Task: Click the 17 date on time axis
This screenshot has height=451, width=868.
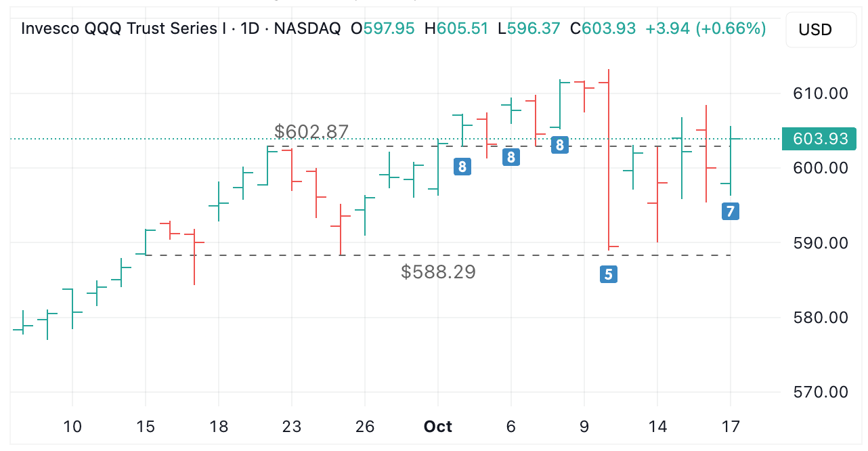Action: pyautogui.click(x=730, y=427)
